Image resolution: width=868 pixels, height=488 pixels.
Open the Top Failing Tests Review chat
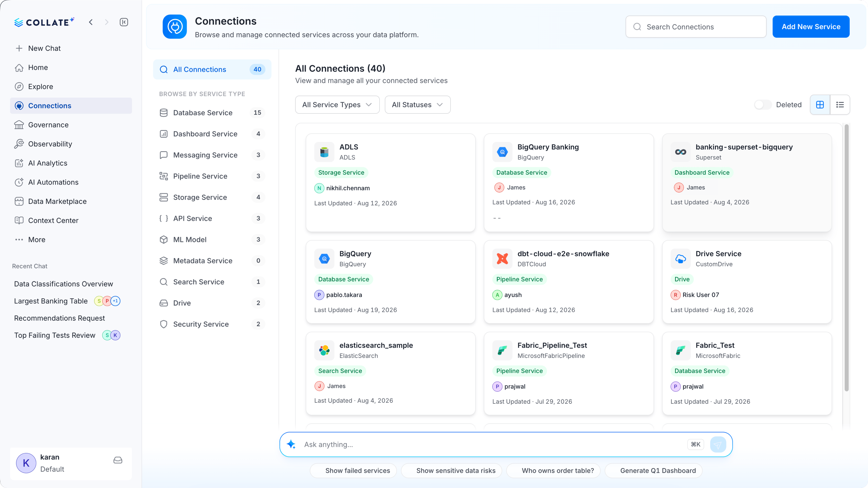(54, 335)
